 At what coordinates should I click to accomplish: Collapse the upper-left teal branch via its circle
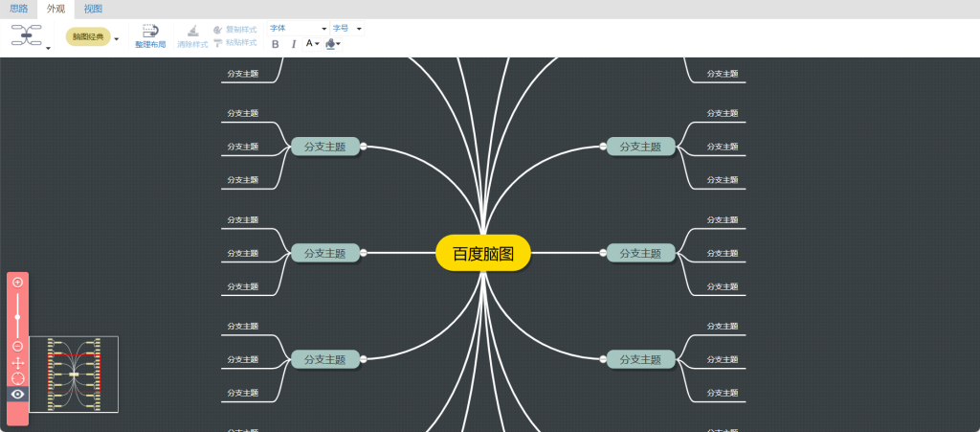(x=363, y=147)
